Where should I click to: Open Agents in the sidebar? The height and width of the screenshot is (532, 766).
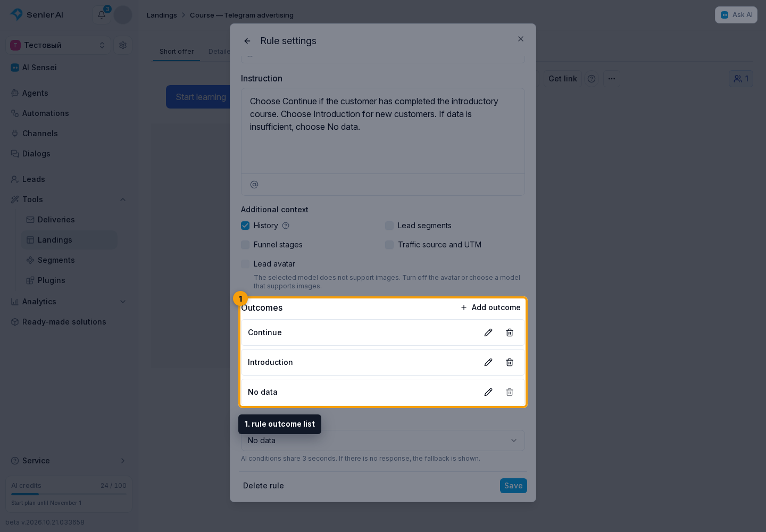[x=69, y=93]
